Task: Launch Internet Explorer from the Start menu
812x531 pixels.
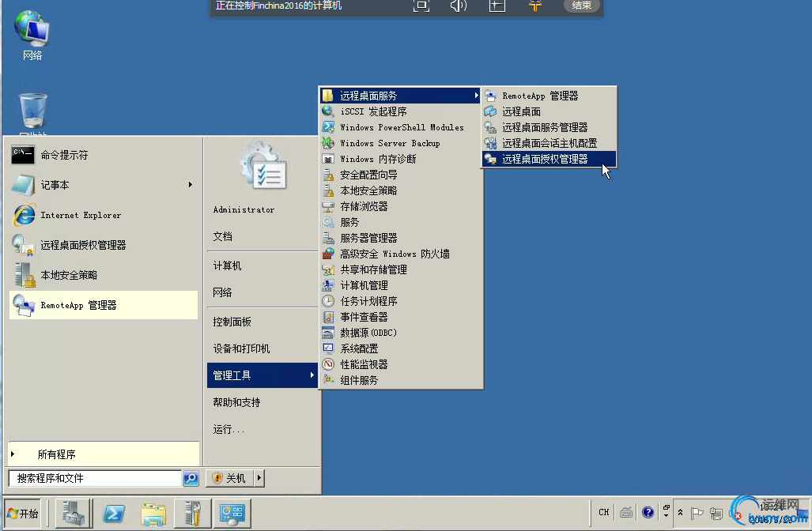Action: tap(104, 215)
